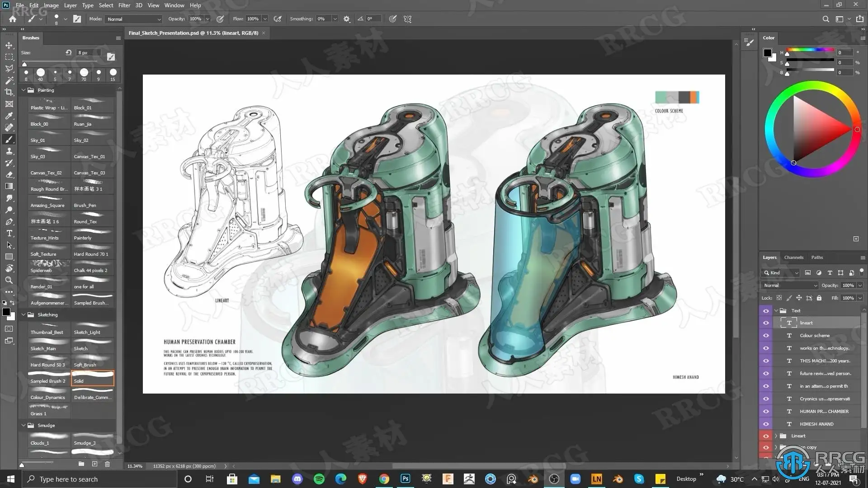
Task: Hide the Colour scheme text layer
Action: [x=766, y=335]
